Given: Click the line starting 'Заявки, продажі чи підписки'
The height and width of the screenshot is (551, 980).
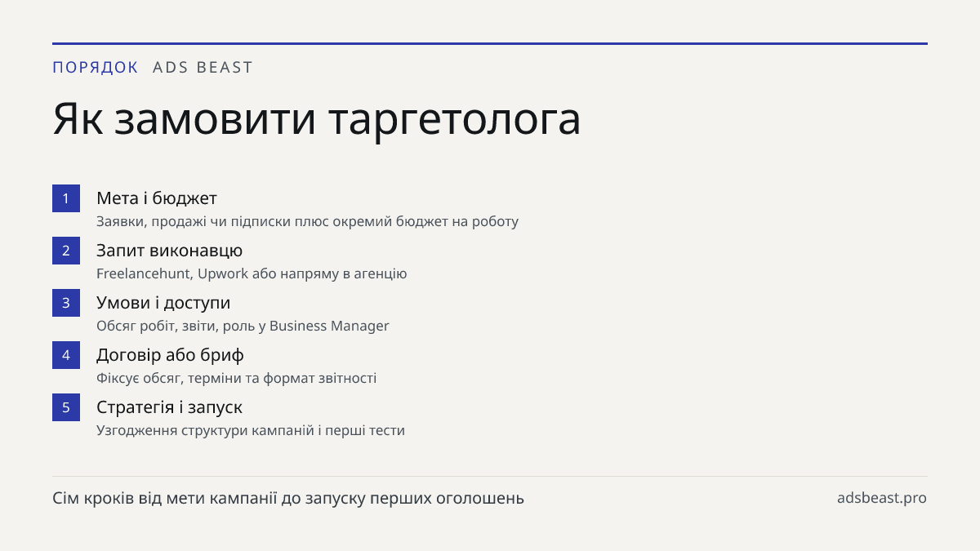Looking at the screenshot, I should click(308, 221).
